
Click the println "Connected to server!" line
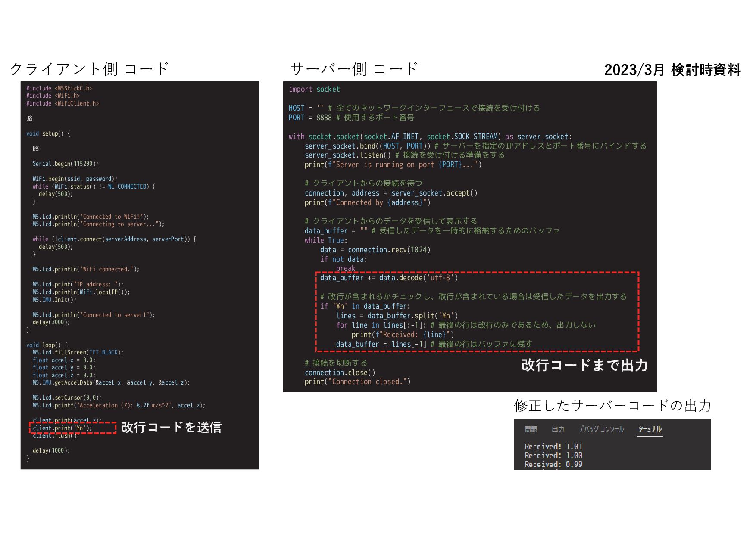(x=94, y=315)
